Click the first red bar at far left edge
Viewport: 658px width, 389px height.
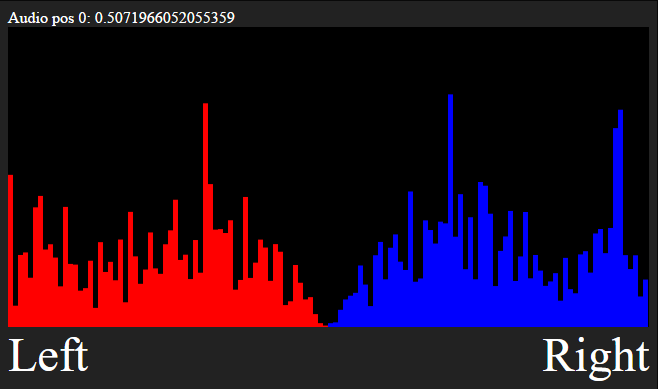coord(10,251)
